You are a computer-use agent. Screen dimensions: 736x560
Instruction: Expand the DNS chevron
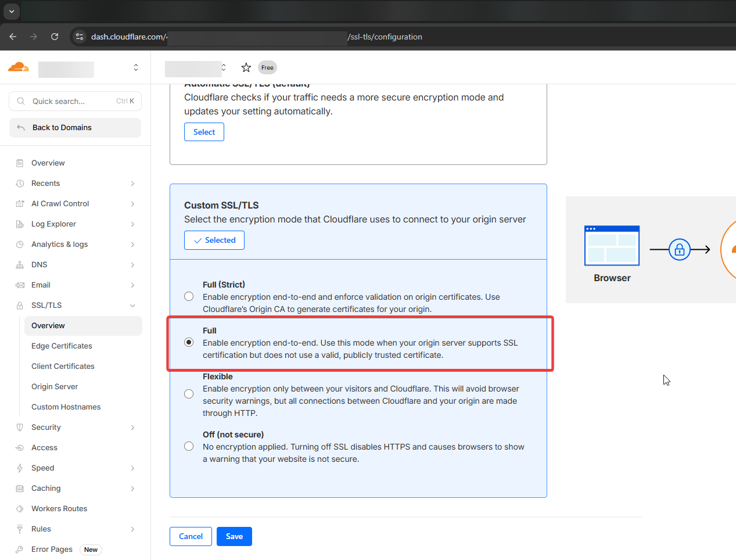tap(132, 265)
